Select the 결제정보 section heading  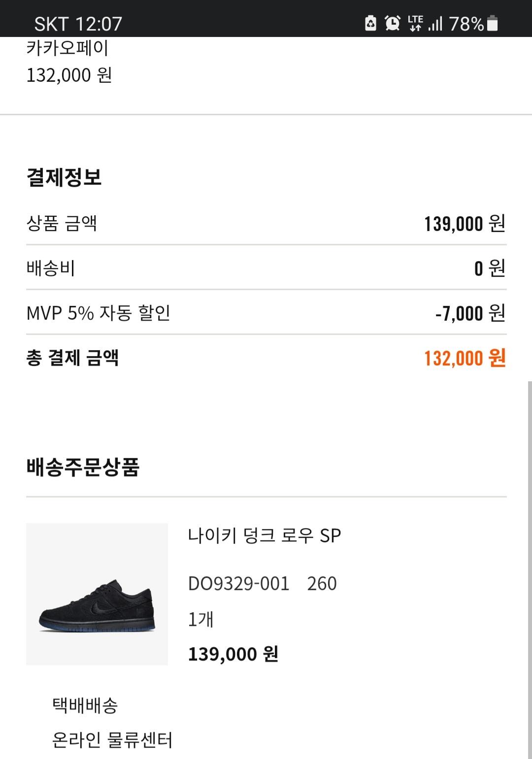point(64,177)
